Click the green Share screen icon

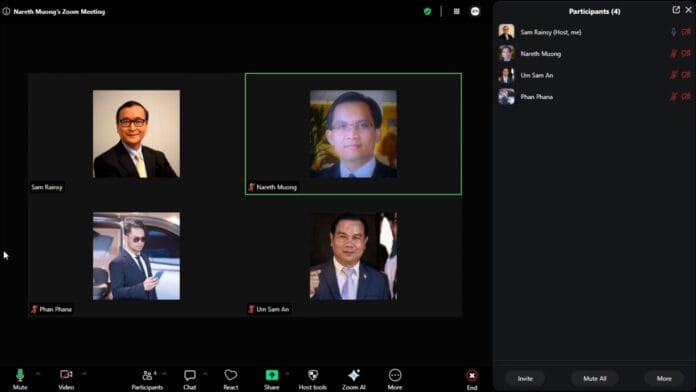[272, 375]
